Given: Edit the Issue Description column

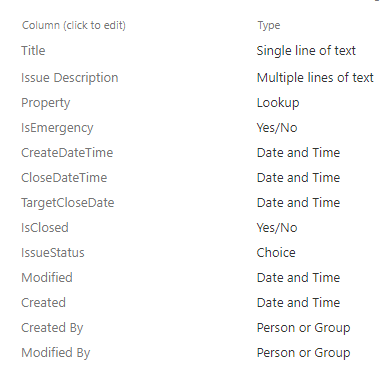Looking at the screenshot, I should [x=70, y=78].
